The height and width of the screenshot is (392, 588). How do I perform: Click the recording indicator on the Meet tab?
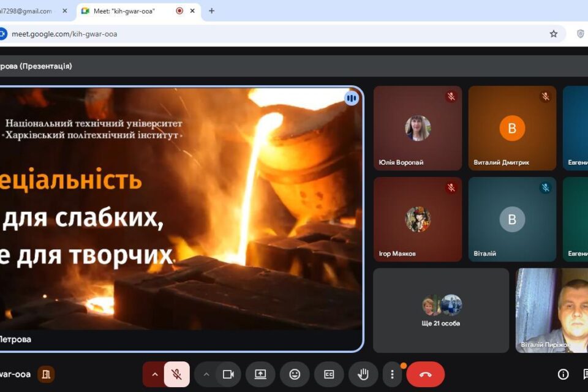[179, 11]
